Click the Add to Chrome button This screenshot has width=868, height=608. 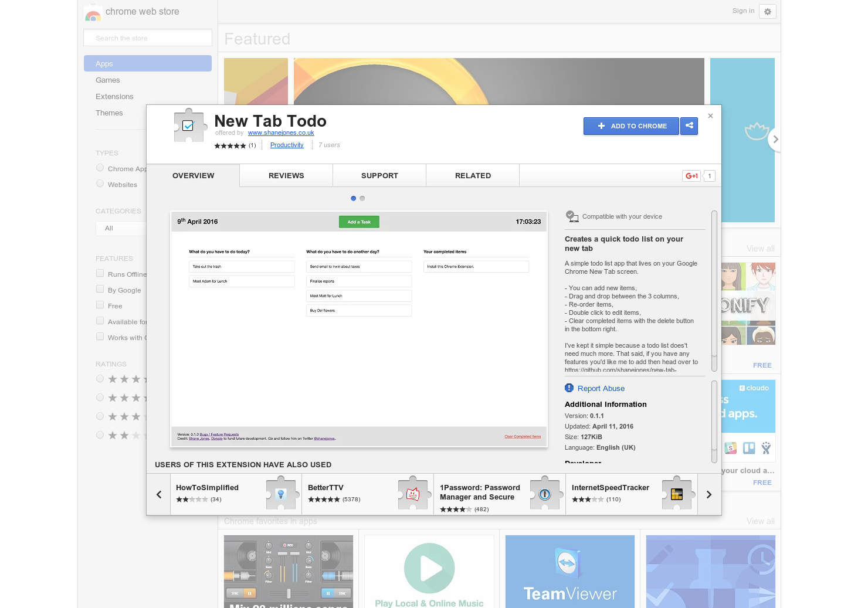click(x=631, y=125)
